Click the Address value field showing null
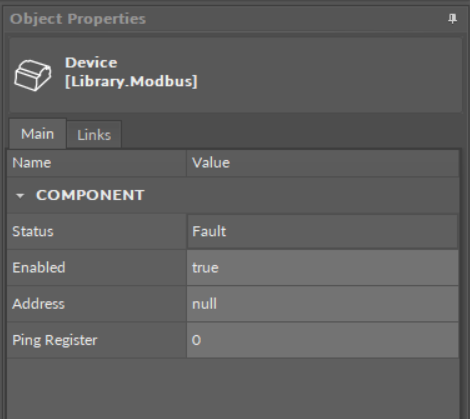Viewport: 470px width, 419px height. coord(322,304)
